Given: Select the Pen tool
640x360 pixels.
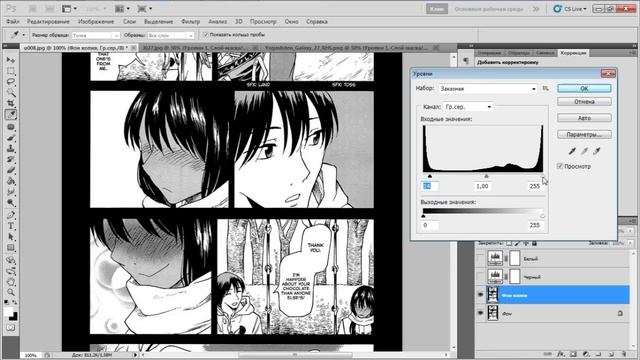Looking at the screenshot, I should [x=11, y=215].
